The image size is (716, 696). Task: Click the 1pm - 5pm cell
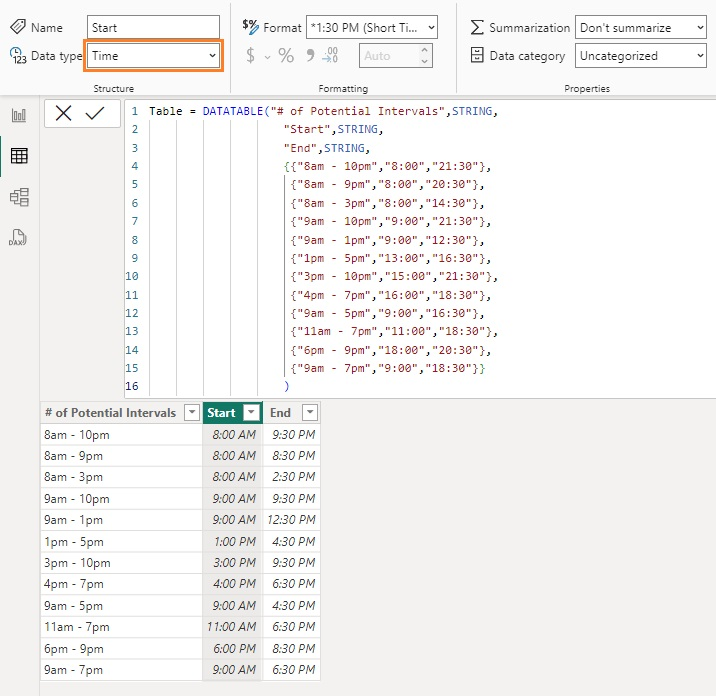pyautogui.click(x=121, y=541)
